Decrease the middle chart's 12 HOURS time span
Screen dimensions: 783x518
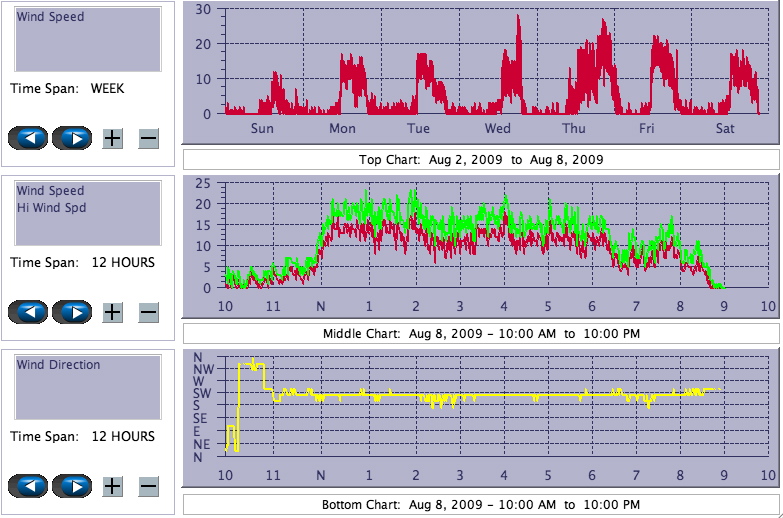coord(148,312)
